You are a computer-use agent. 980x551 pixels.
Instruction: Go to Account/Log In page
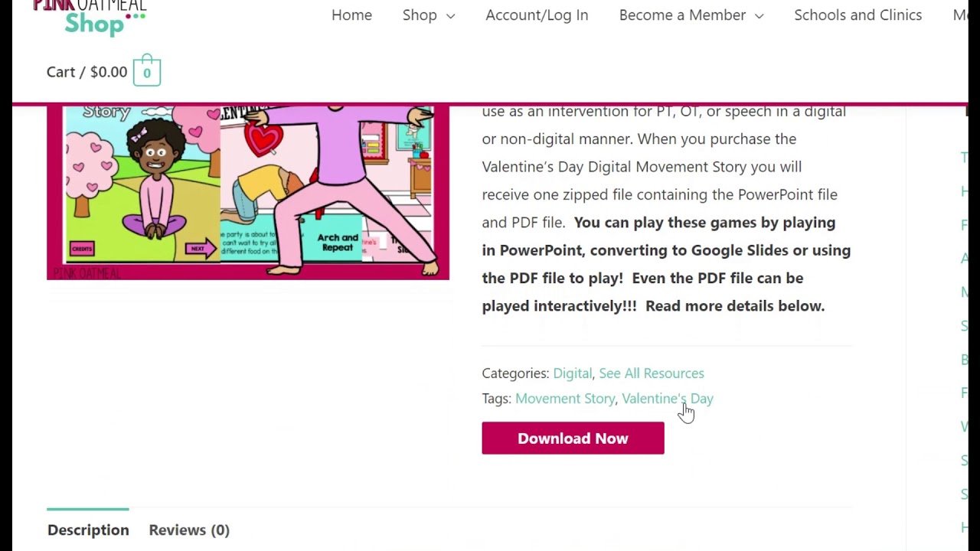(x=537, y=15)
